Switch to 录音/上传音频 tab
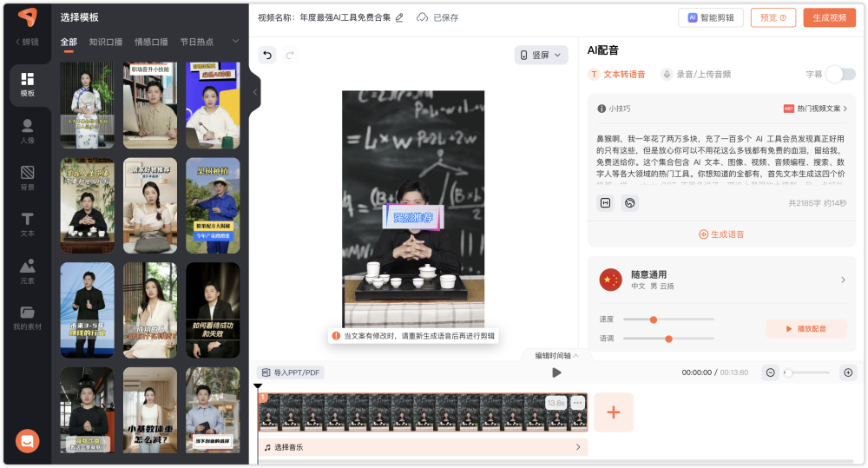 (x=696, y=74)
